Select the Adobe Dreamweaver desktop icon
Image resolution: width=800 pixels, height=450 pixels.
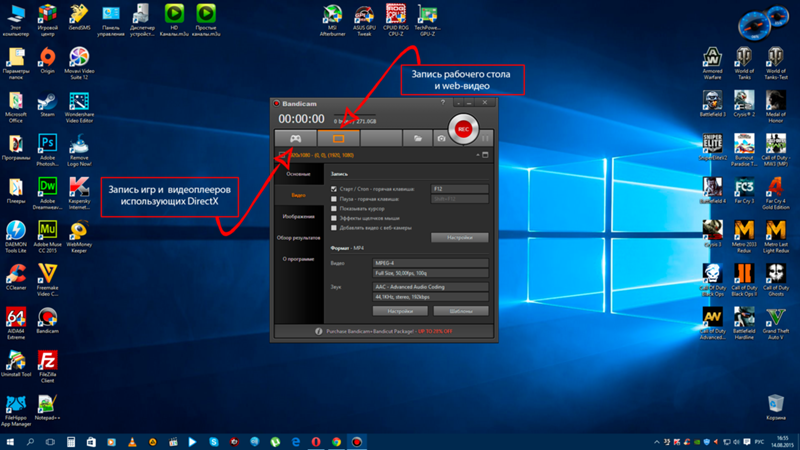[47, 193]
